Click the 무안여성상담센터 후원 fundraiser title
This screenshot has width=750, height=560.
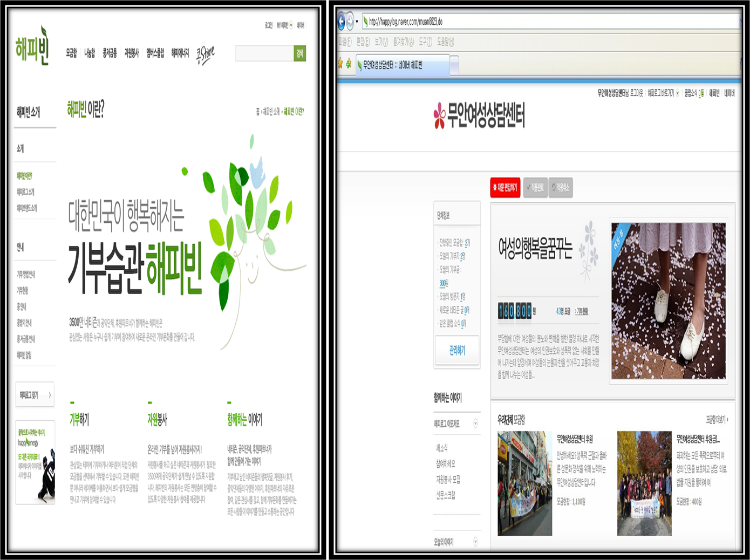pos(575,439)
